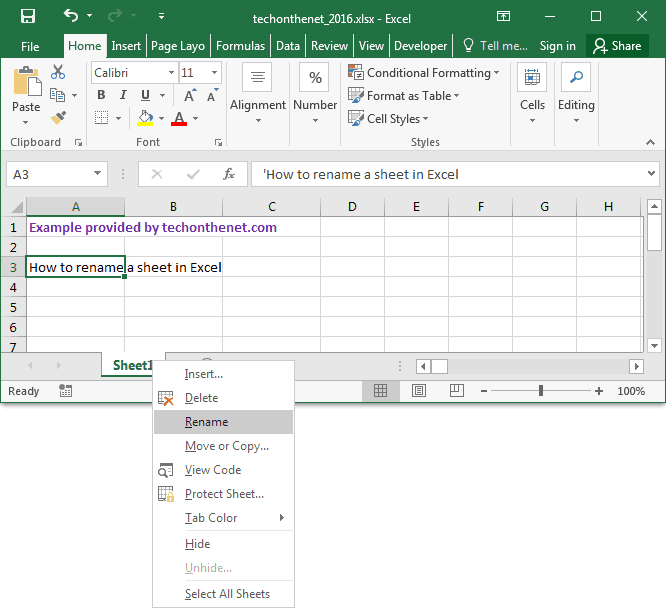The width and height of the screenshot is (666, 608).
Task: Open the Copy dropdown arrow
Action: click(x=75, y=95)
